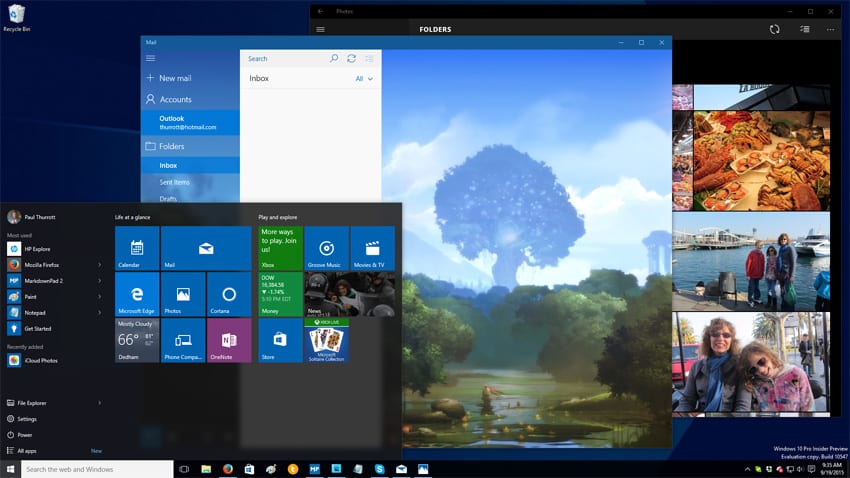This screenshot has height=478, width=850.
Task: Open the Cortana tile
Action: [229, 294]
